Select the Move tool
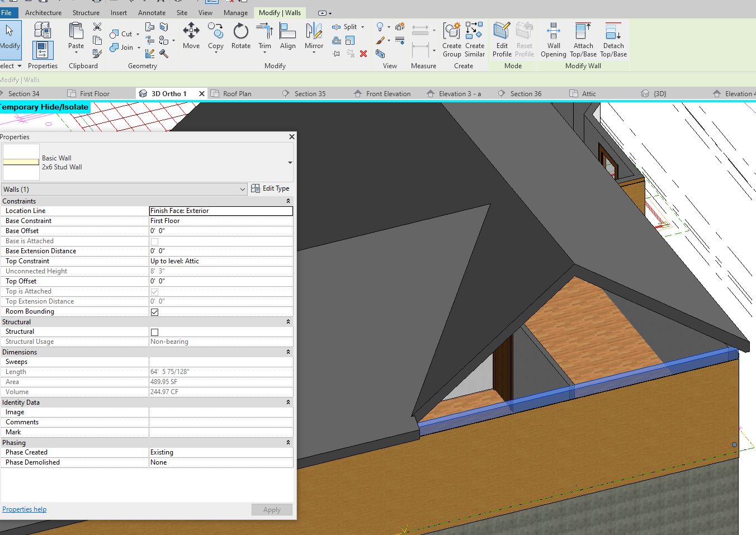This screenshot has width=756, height=535. pos(191,37)
